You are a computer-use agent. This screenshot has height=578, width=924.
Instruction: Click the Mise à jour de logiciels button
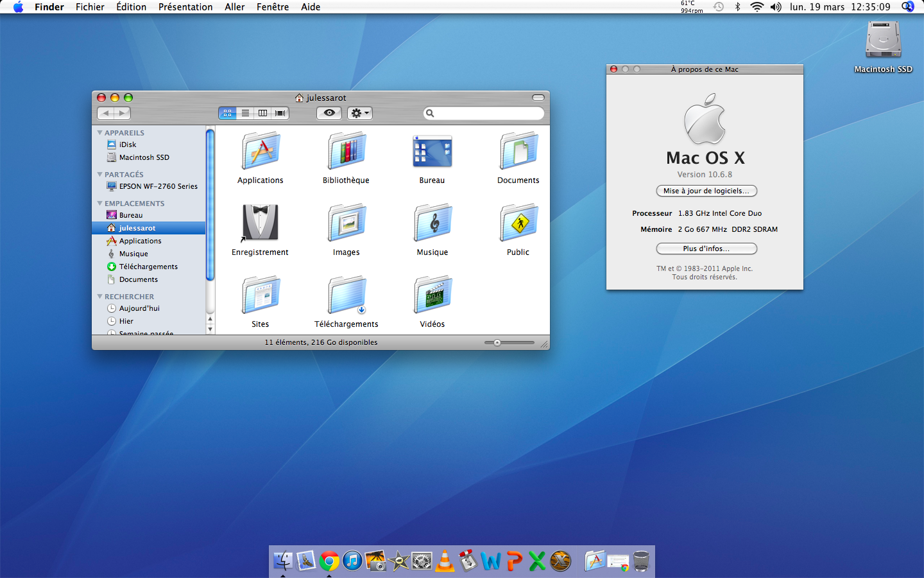[x=706, y=191]
